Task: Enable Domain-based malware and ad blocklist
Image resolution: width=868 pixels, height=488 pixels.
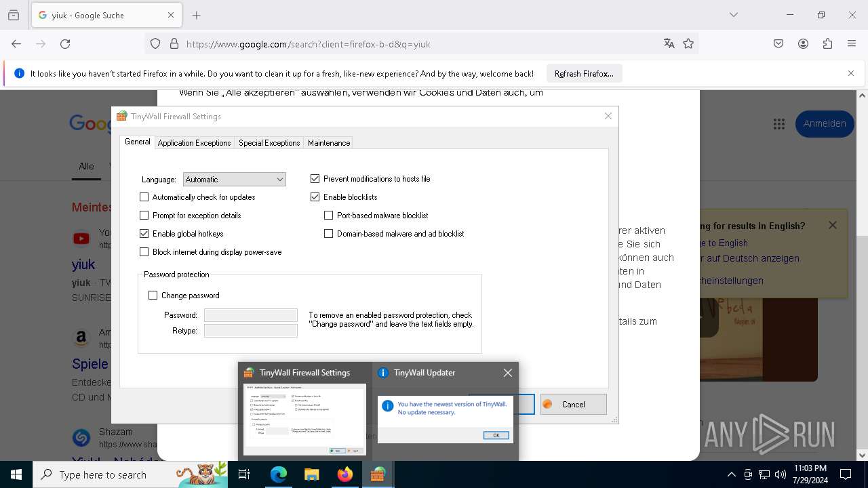Action: tap(328, 234)
